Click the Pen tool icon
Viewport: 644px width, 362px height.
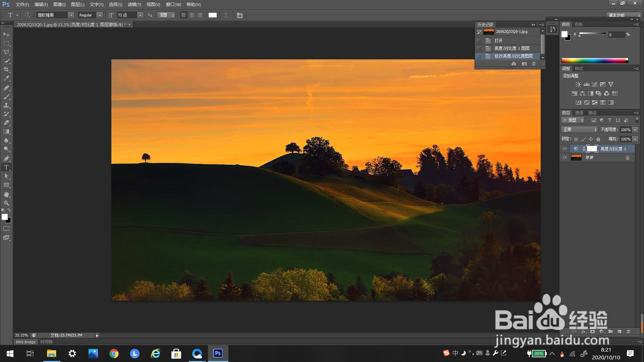(6, 158)
